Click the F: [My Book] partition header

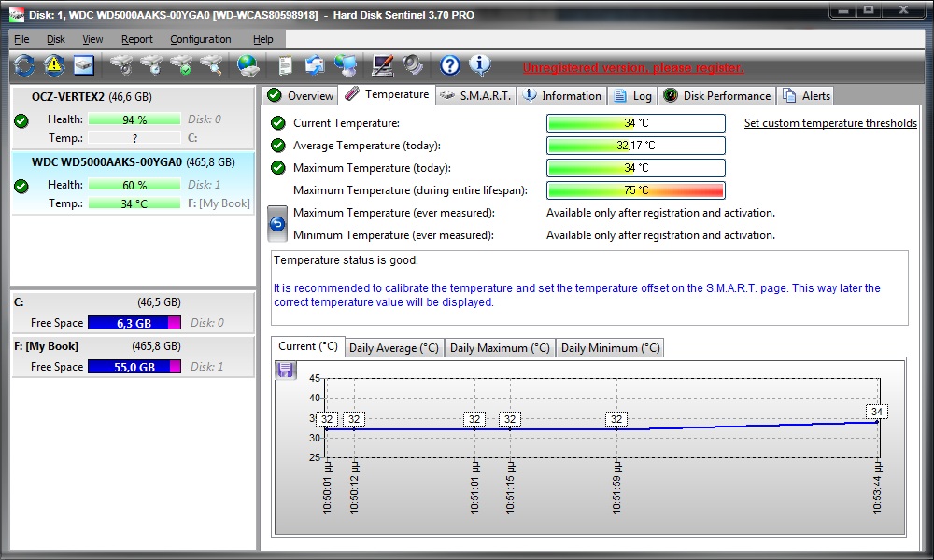click(134, 346)
